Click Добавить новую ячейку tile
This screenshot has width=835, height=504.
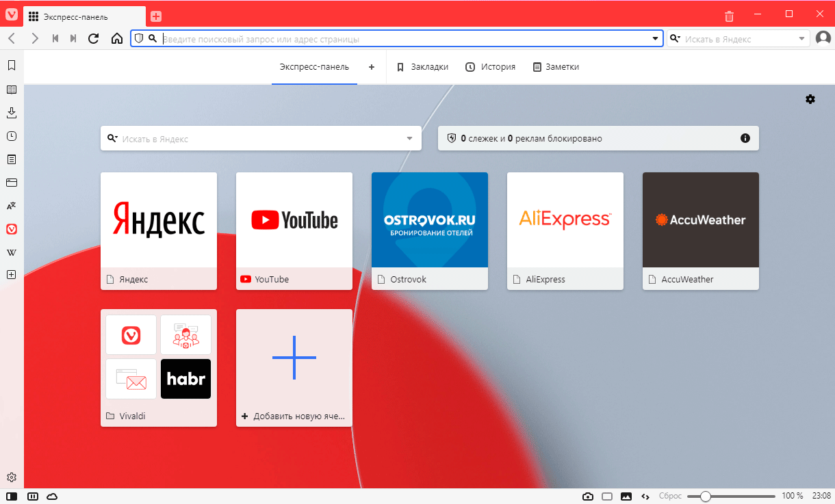[x=294, y=368]
